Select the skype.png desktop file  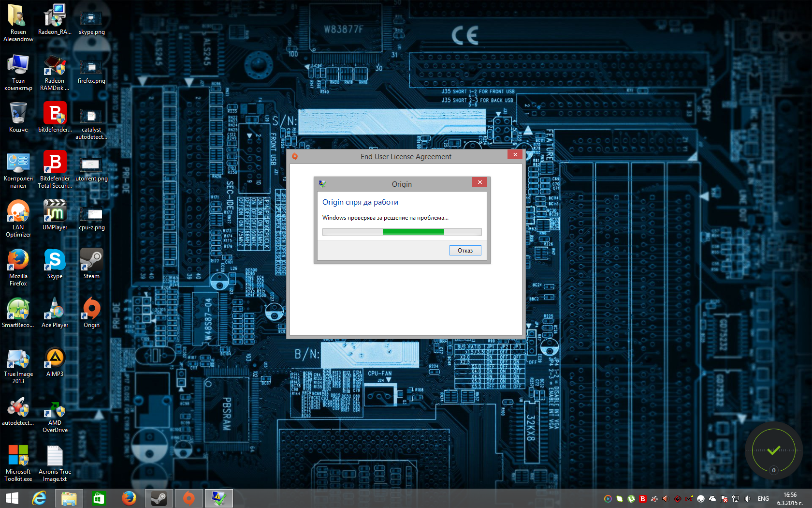tap(91, 22)
